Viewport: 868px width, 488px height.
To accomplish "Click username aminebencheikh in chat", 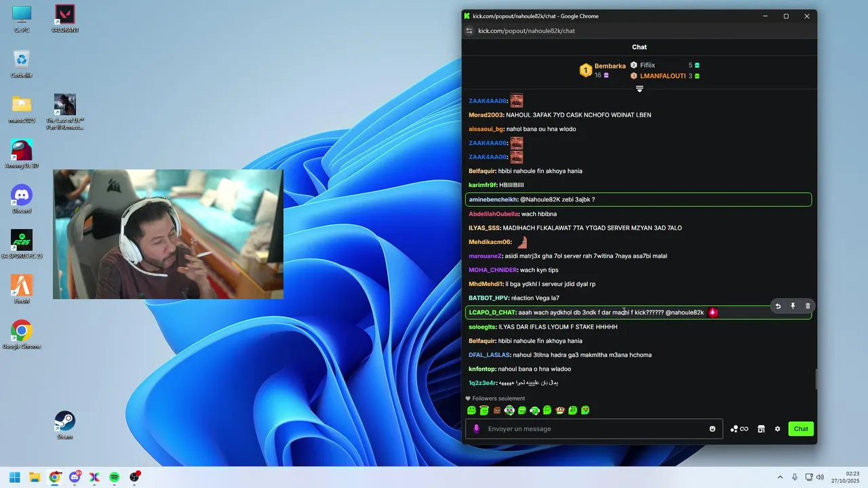I will (493, 199).
